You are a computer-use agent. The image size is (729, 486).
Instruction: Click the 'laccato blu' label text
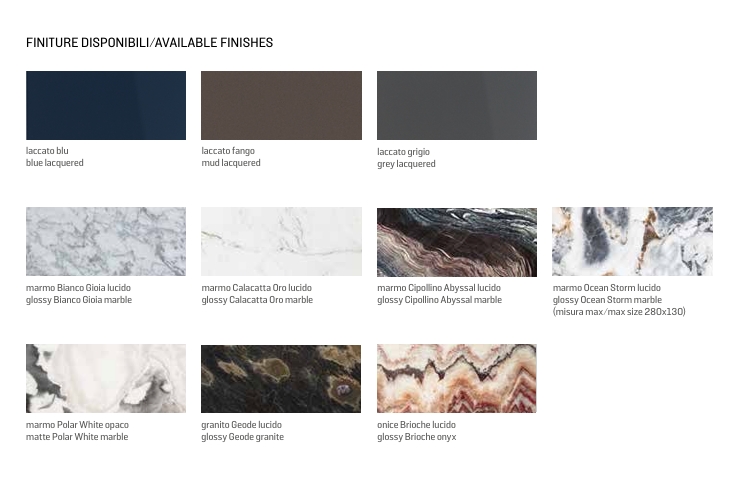(x=47, y=151)
